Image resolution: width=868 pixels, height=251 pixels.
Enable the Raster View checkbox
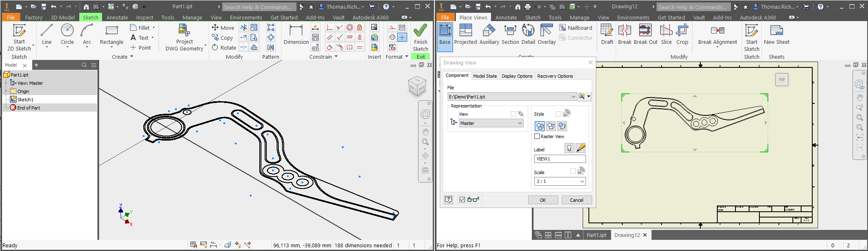(x=537, y=136)
